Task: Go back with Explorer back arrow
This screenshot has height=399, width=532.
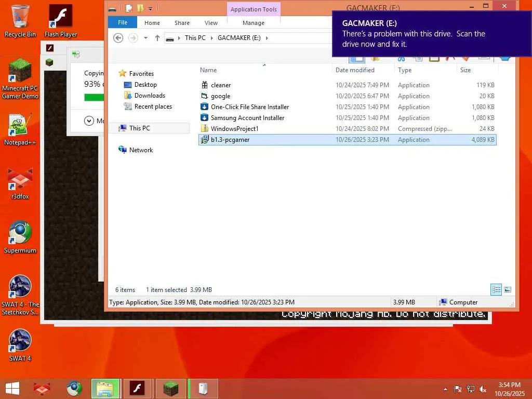Action: tap(118, 37)
